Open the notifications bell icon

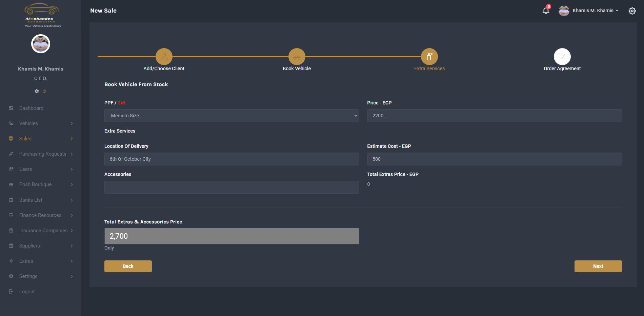pos(546,11)
